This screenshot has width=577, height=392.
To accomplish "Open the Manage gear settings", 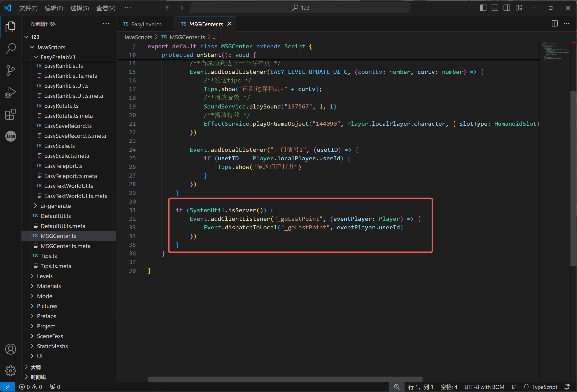I will [10, 371].
